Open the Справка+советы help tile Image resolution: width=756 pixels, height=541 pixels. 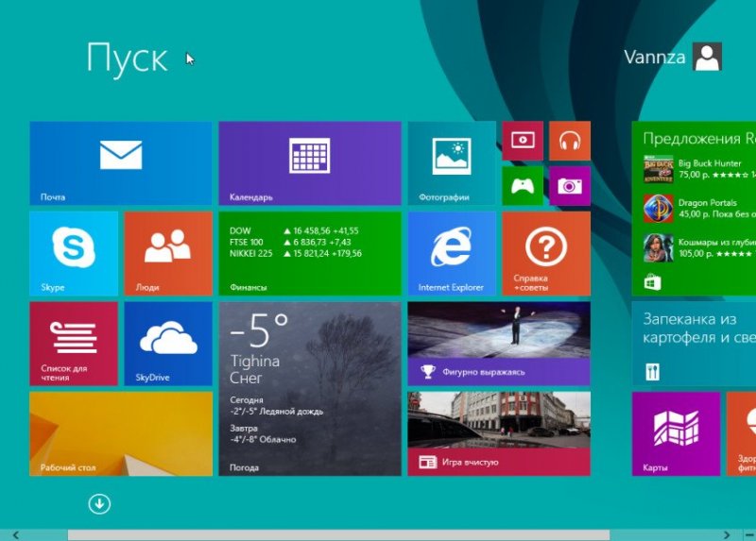[x=546, y=253]
